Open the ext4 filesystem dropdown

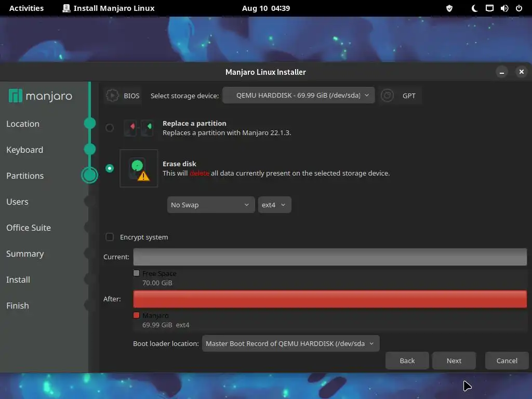point(274,205)
